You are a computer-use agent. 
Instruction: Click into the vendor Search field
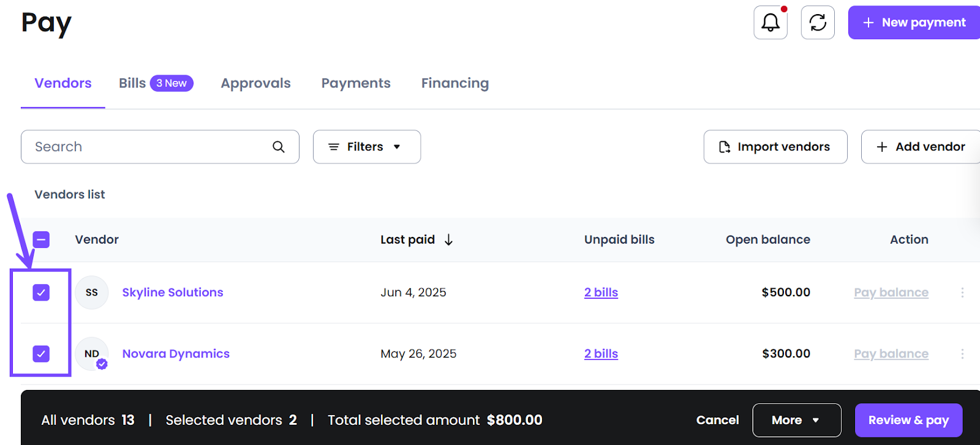pos(147,147)
